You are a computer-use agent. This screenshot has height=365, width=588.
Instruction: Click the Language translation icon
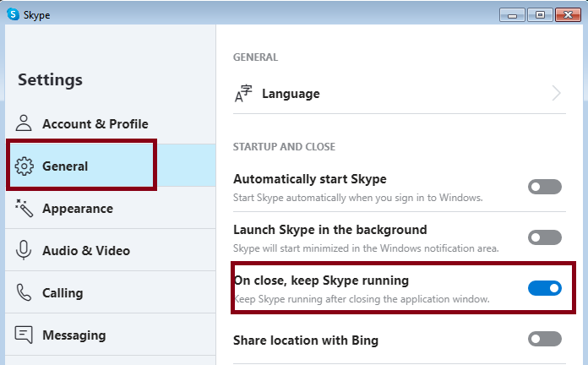243,94
